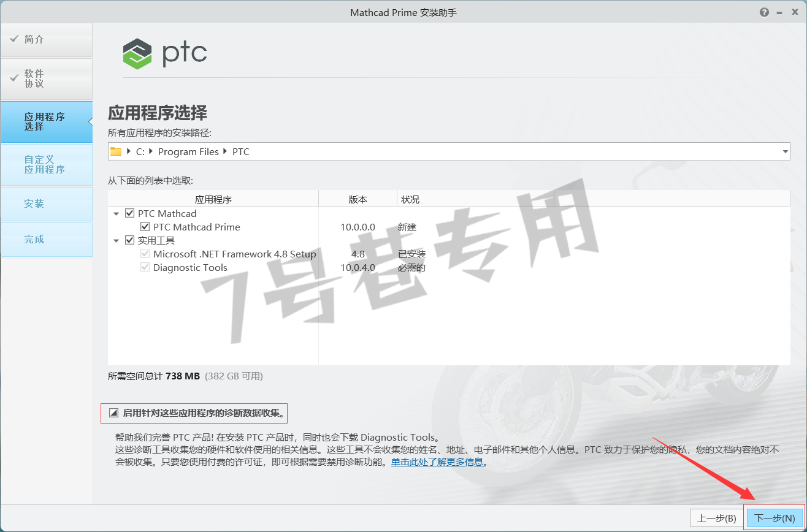Open the 自定义应用程序 step

click(47, 165)
